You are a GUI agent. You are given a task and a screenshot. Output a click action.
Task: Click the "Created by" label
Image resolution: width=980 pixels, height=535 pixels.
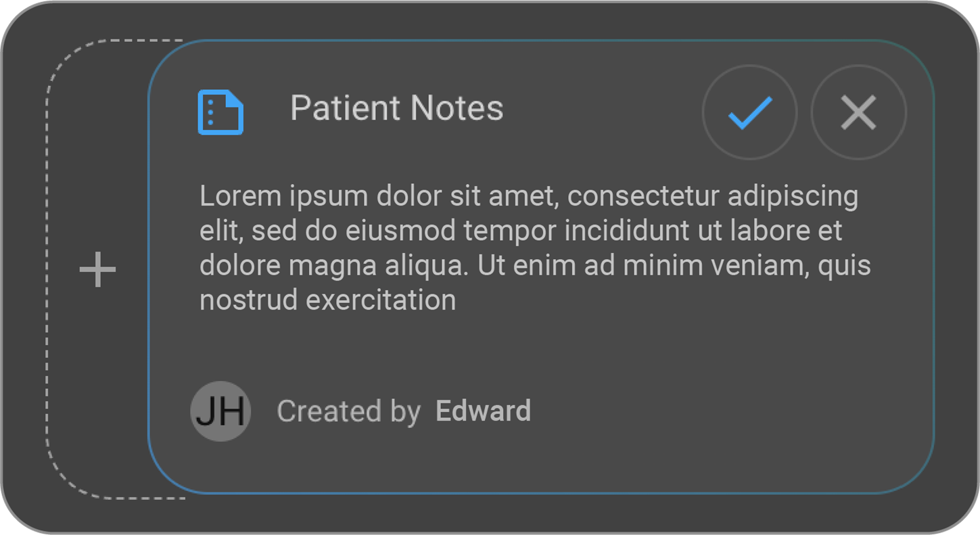coord(348,411)
